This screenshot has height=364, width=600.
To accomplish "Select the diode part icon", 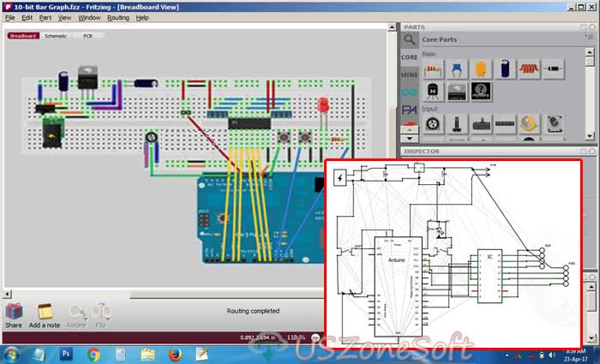I will coord(553,69).
